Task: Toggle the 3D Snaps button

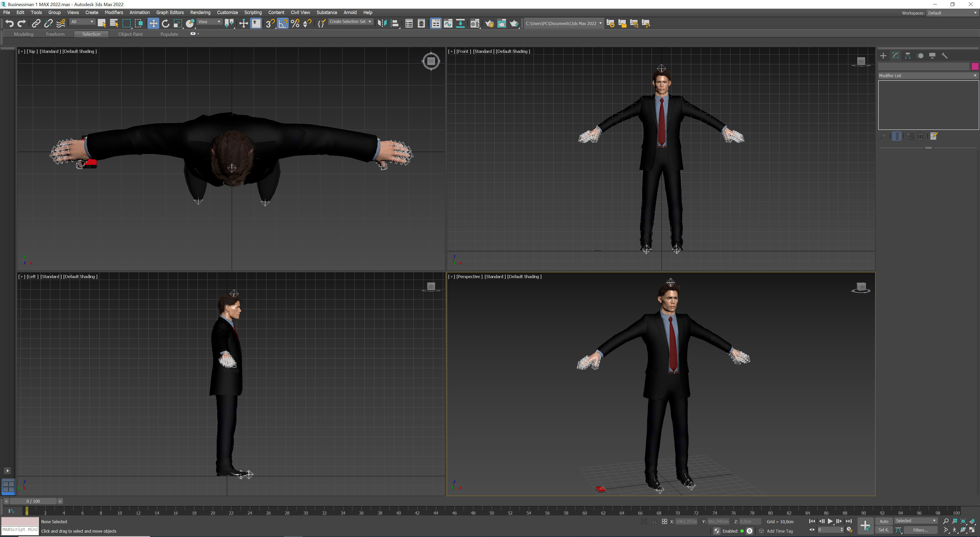Action: (270, 23)
